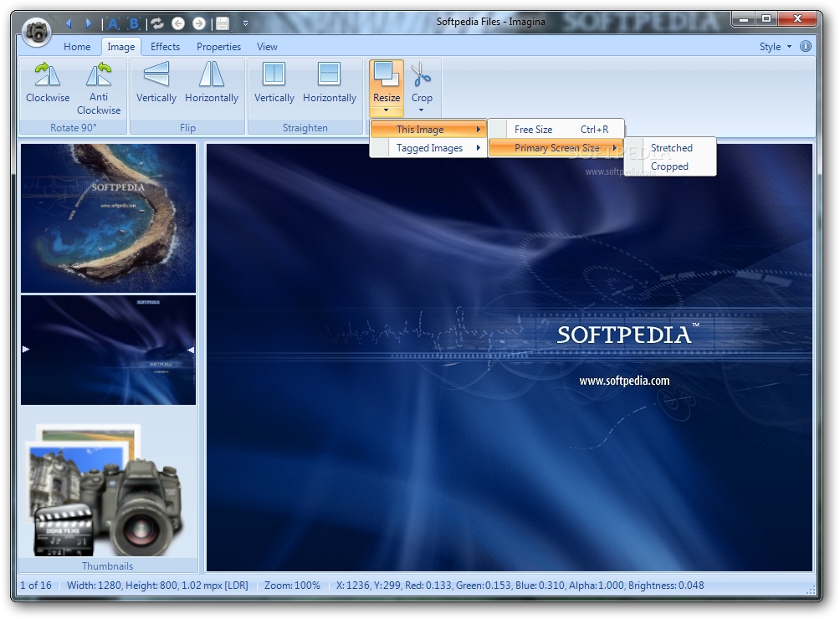
Task: Choose the Stretched resize option
Action: (671, 148)
